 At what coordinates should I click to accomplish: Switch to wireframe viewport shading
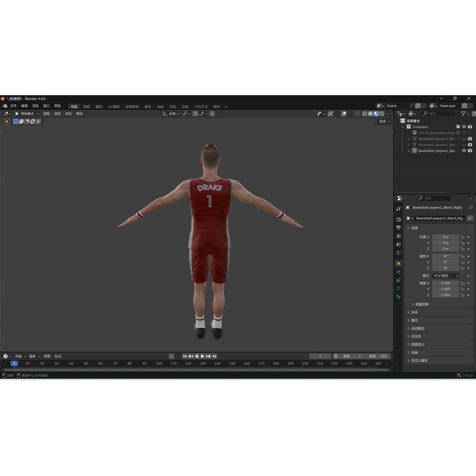(x=364, y=114)
